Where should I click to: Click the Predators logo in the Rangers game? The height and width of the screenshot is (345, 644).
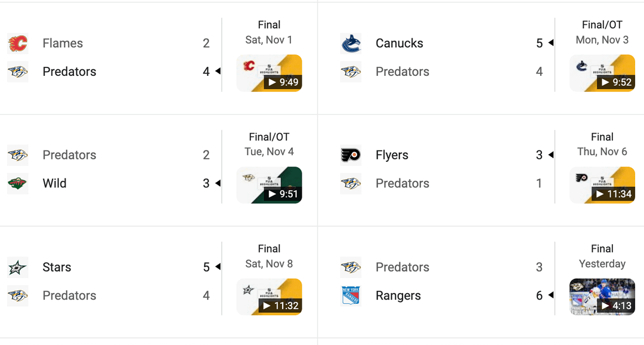[x=351, y=267]
